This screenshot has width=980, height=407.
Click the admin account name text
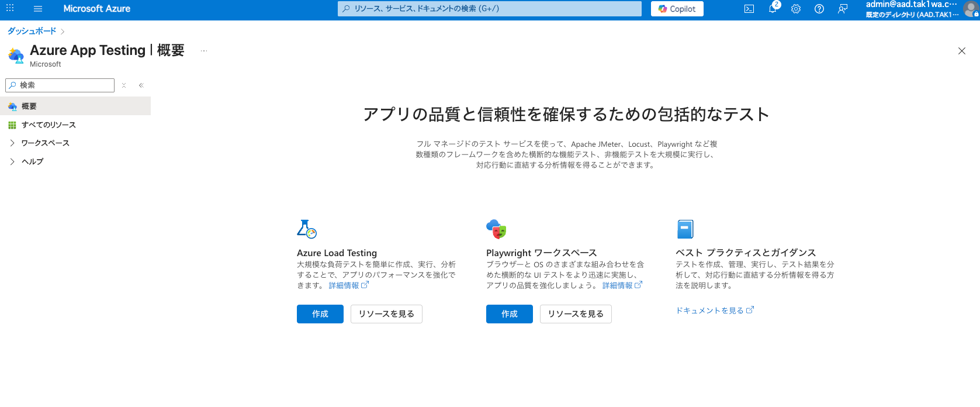click(x=912, y=4)
